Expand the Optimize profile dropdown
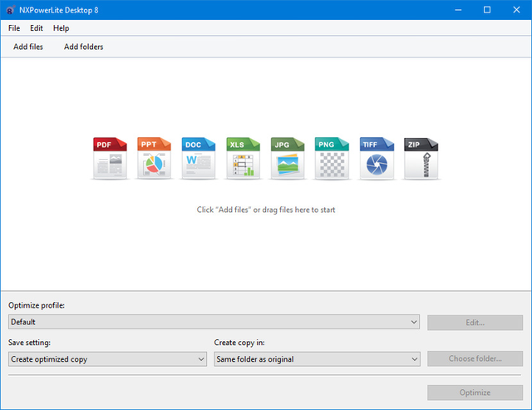This screenshot has height=410, width=532. click(214, 322)
